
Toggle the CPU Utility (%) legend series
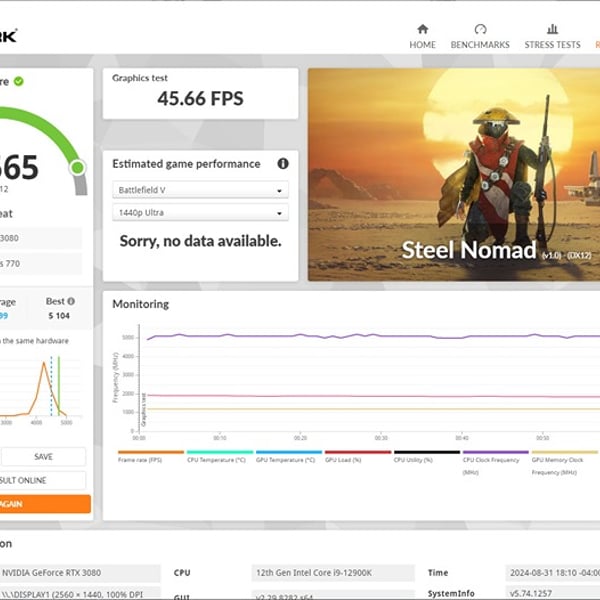(427, 457)
